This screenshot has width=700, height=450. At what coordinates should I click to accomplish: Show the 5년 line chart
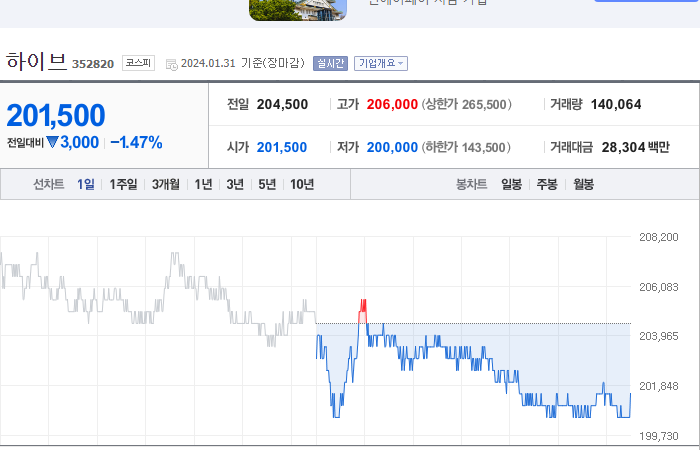pyautogui.click(x=267, y=184)
